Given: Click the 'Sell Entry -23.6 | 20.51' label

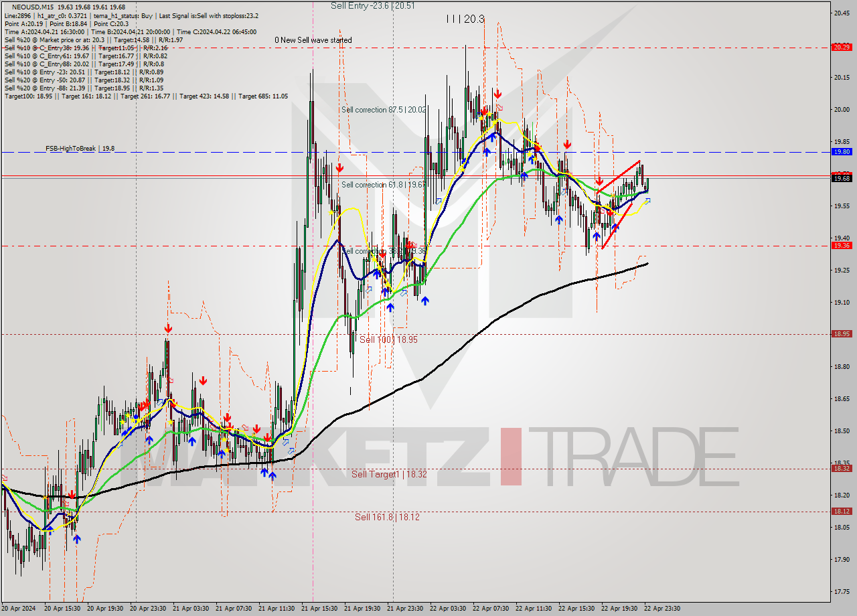Looking at the screenshot, I should (373, 5).
